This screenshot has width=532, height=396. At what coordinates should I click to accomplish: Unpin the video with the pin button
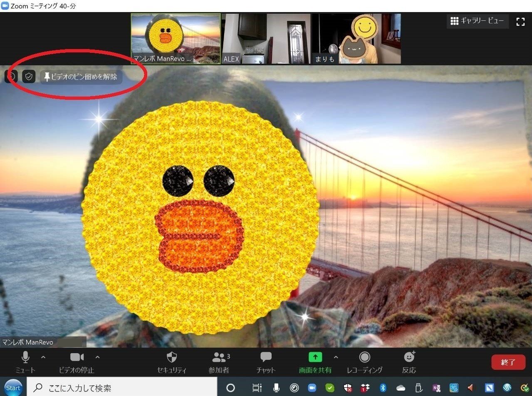pyautogui.click(x=81, y=77)
